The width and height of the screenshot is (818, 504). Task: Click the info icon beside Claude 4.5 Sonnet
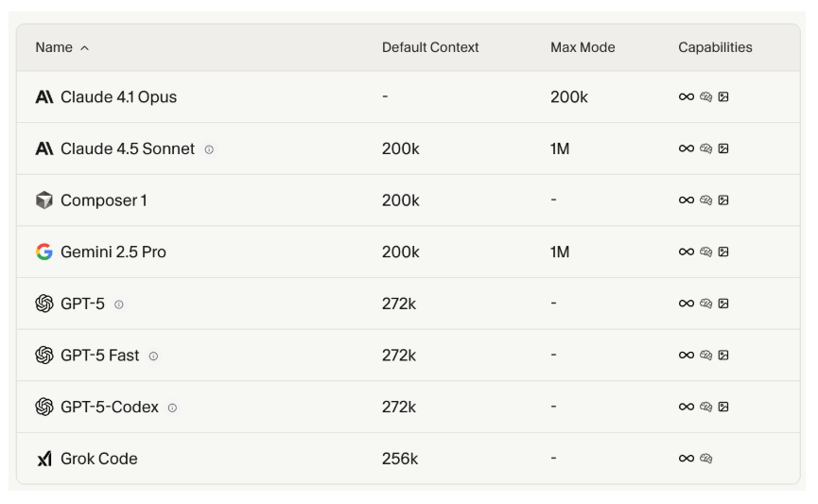click(209, 149)
